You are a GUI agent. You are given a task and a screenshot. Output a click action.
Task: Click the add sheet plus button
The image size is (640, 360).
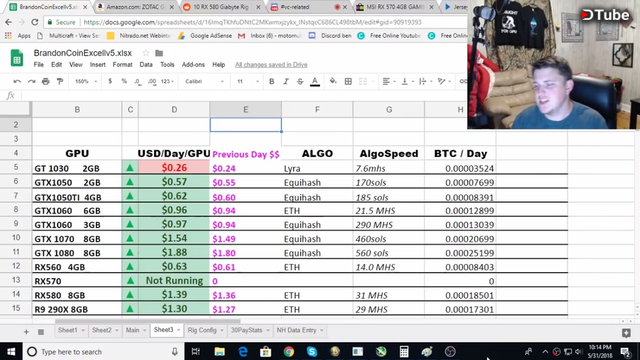(x=26, y=332)
